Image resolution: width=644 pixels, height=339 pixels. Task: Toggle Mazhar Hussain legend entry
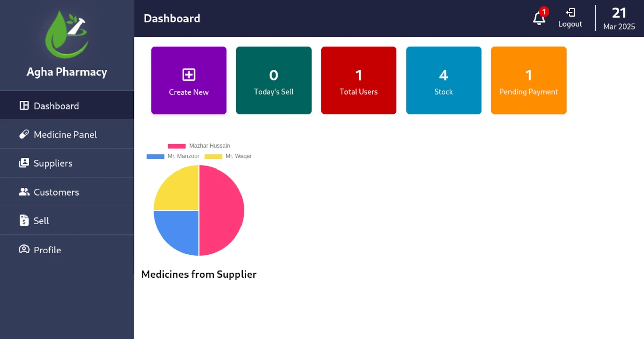click(199, 146)
